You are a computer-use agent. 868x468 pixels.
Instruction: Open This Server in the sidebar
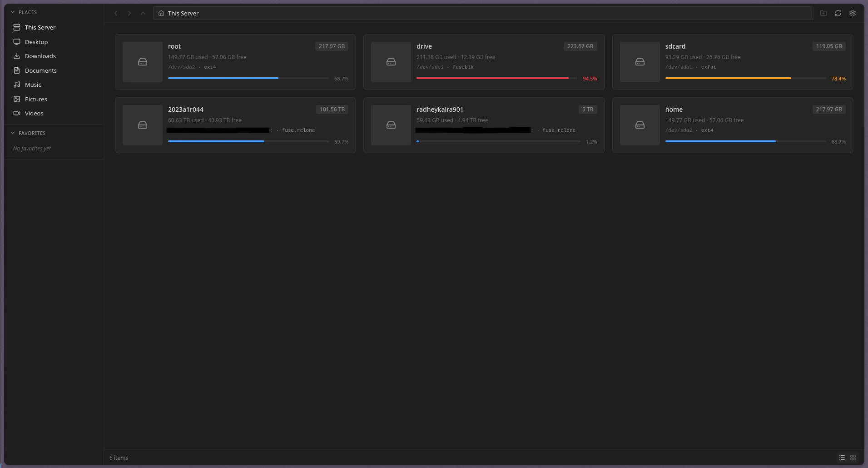tap(54, 27)
